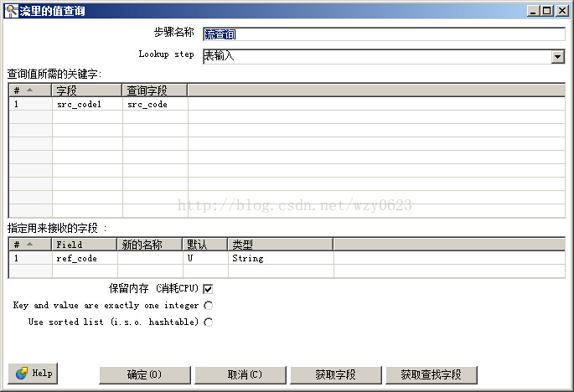
Task: Select 'Key and value are exactly one integer' radio
Action: [x=209, y=305]
